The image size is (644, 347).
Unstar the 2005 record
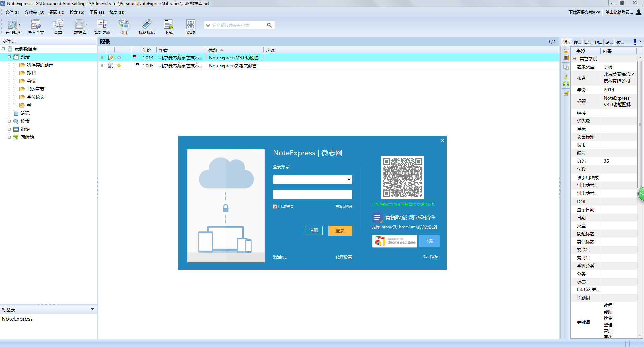point(119,66)
